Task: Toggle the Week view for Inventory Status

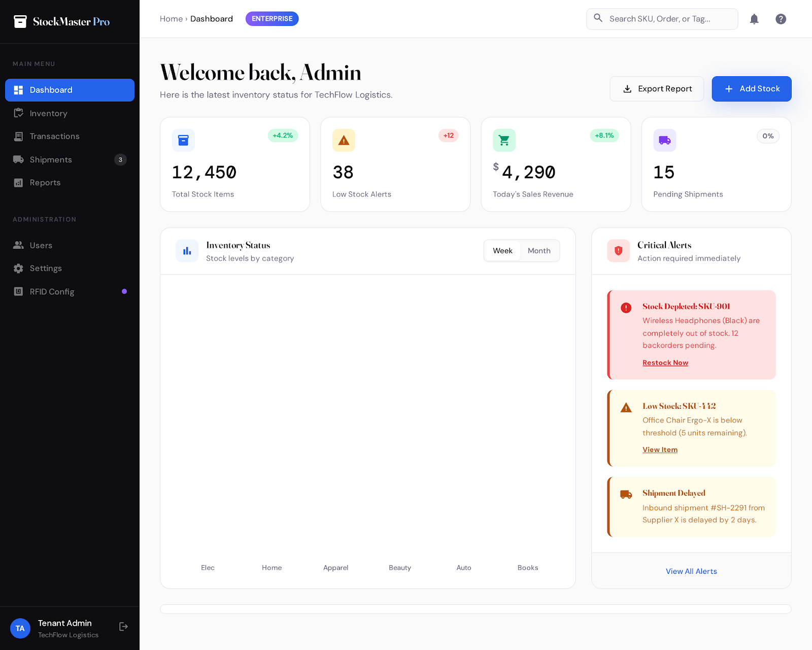Action: [x=502, y=250]
